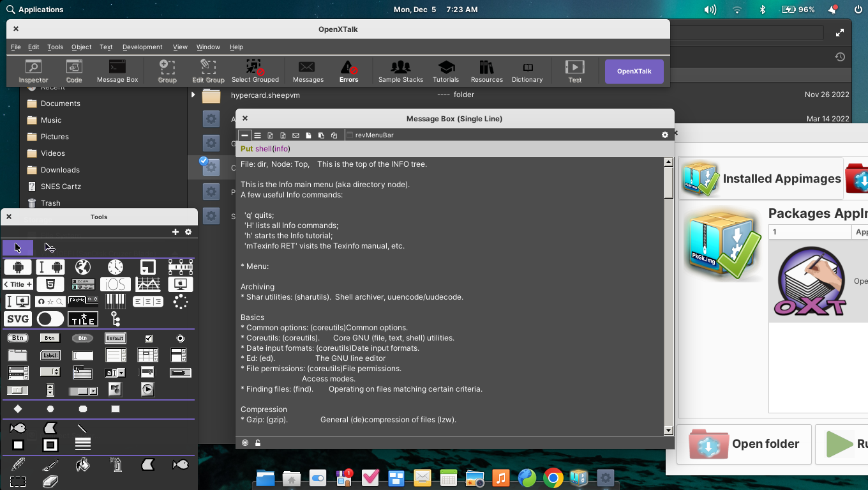Open Sample Stacks
Image resolution: width=868 pixels, height=490 pixels.
pos(401,71)
